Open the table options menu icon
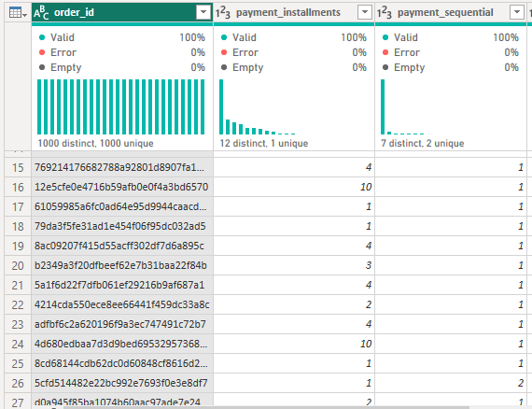The height and width of the screenshot is (409, 532). (18, 13)
